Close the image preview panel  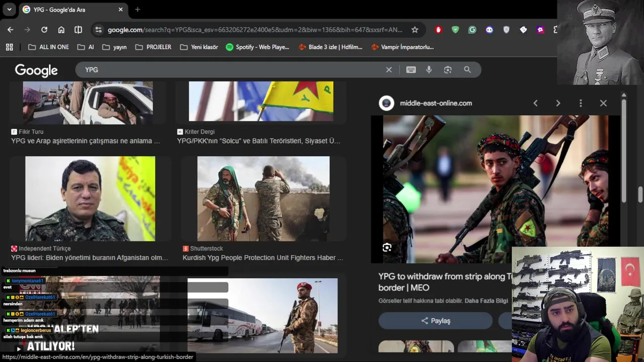pyautogui.click(x=603, y=103)
